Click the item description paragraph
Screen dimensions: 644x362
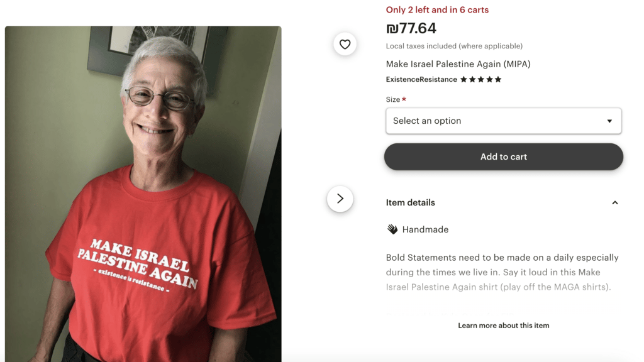[502, 272]
